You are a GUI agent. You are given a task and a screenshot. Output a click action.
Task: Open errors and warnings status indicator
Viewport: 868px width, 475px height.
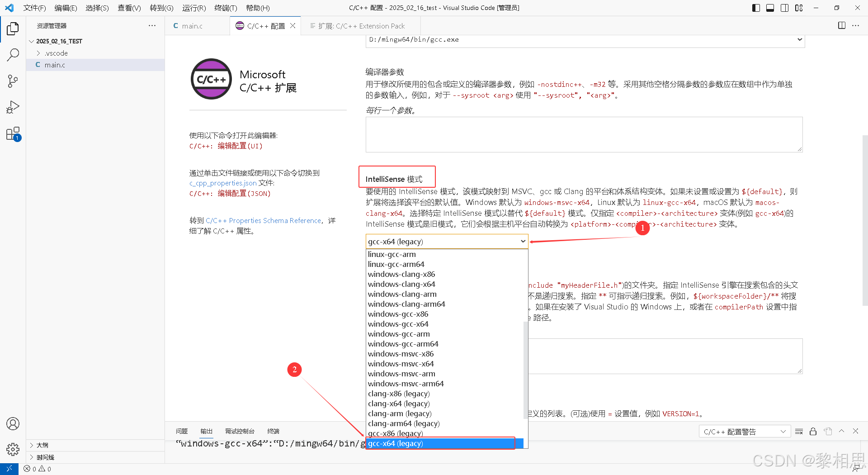click(x=38, y=469)
